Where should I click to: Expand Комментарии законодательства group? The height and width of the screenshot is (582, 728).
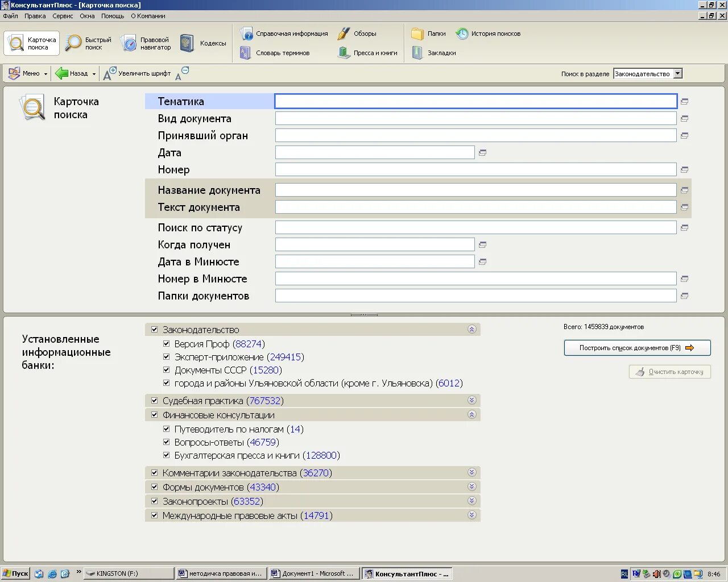[471, 472]
